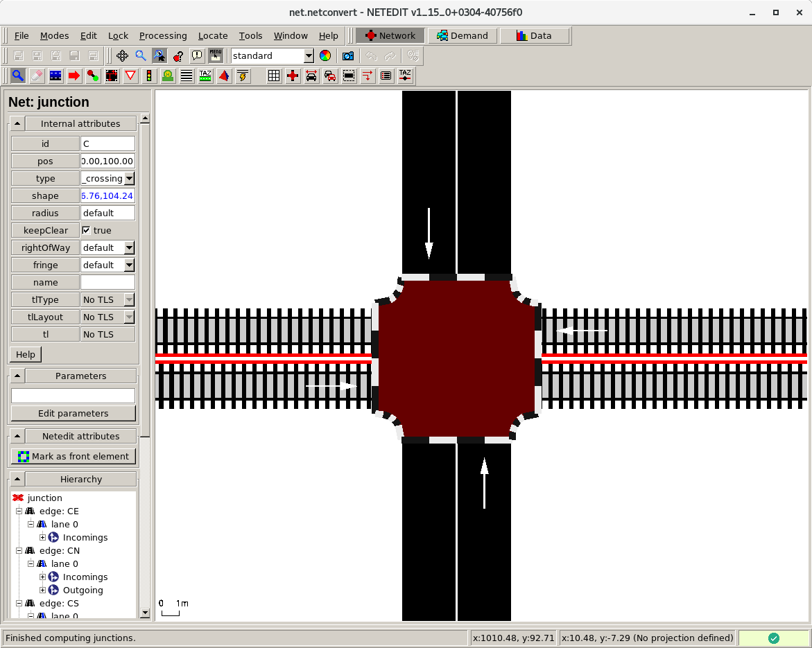
Task: Click Mark as front element
Action: pos(73,457)
